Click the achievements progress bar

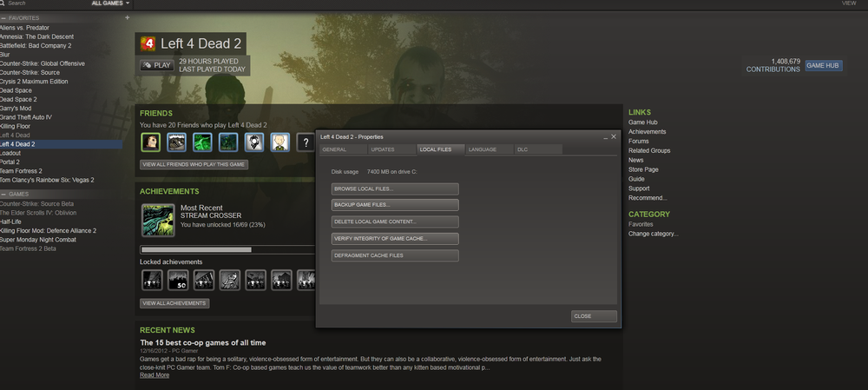click(228, 250)
